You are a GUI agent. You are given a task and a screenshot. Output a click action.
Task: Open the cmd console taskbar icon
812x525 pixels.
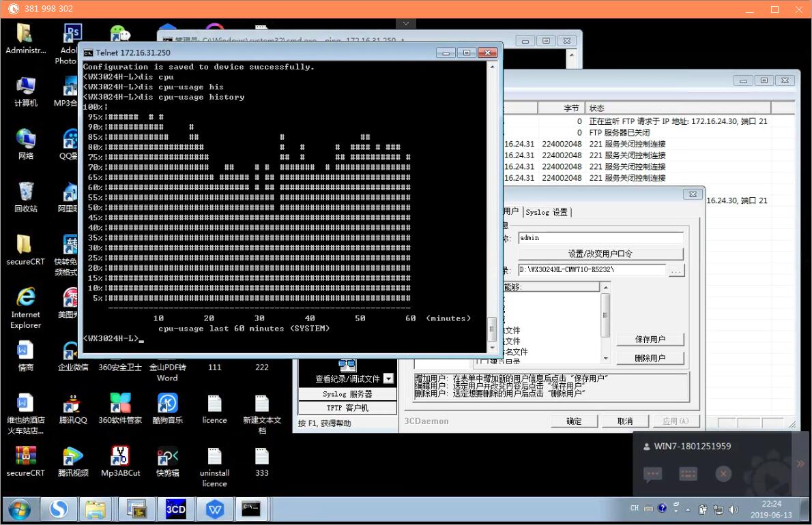click(x=251, y=509)
